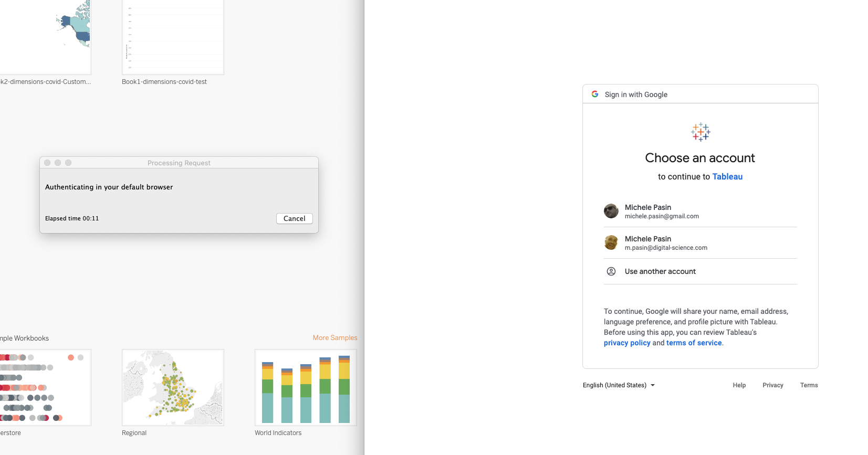Viewport: 868px width, 455px height.
Task: Open the World Indicators sample workbook thumbnail
Action: pyautogui.click(x=306, y=387)
